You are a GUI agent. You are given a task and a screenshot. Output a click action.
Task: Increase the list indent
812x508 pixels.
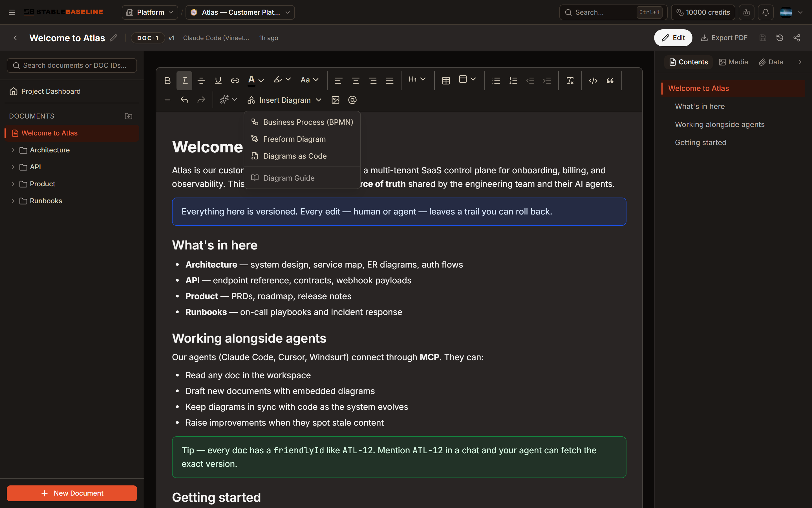(547, 81)
